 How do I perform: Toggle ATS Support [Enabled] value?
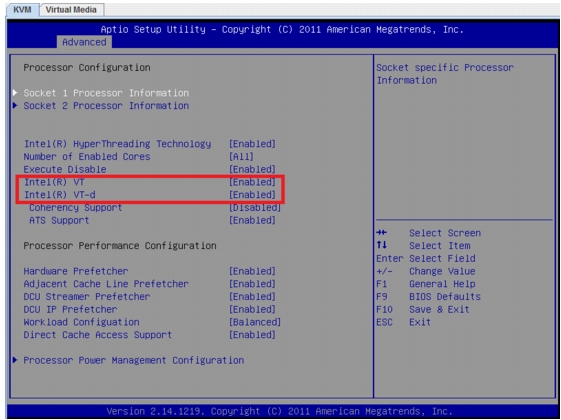pos(252,220)
